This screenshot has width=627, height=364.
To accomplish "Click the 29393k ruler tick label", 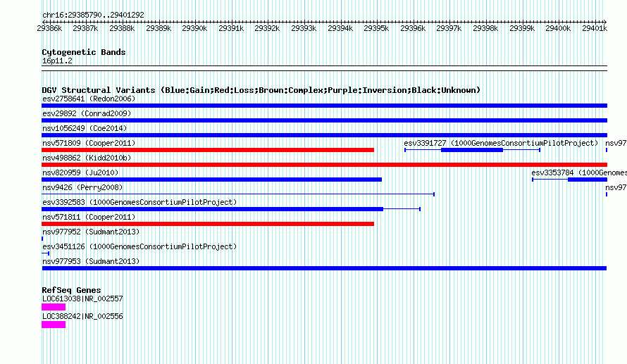I will click(304, 28).
